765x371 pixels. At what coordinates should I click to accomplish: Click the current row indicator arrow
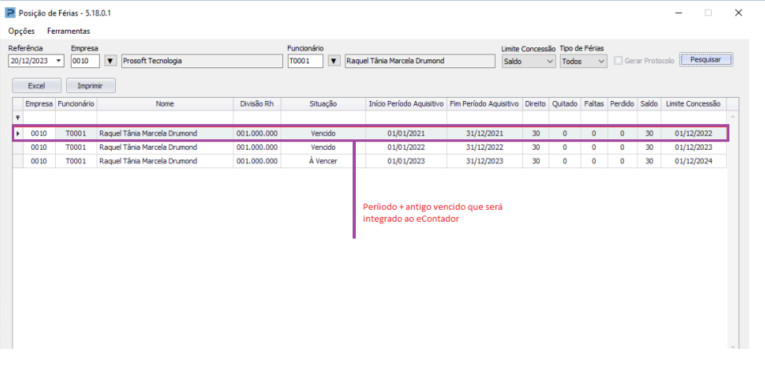(x=18, y=133)
